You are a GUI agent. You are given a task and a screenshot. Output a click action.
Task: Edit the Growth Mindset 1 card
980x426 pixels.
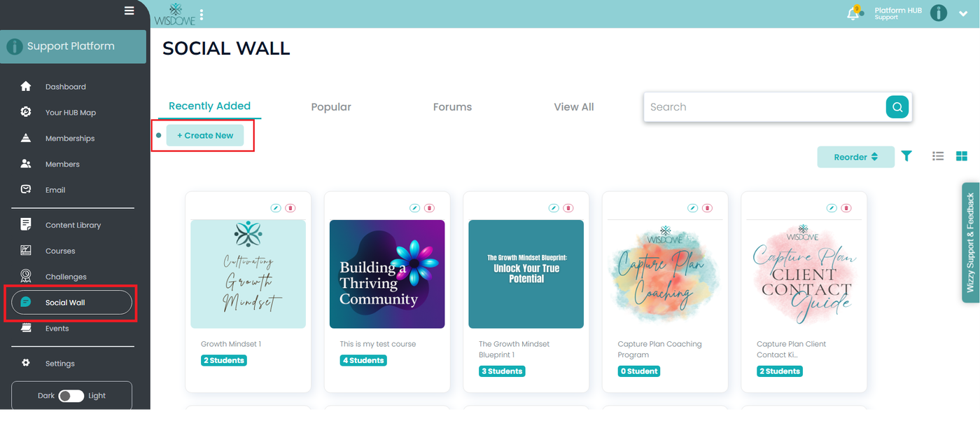click(x=276, y=208)
